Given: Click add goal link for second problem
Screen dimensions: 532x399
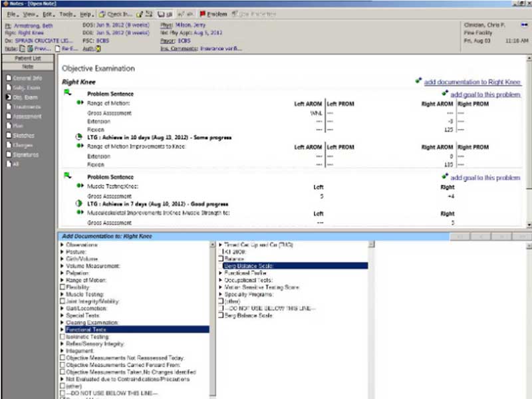Looking at the screenshot, I should (485, 178).
